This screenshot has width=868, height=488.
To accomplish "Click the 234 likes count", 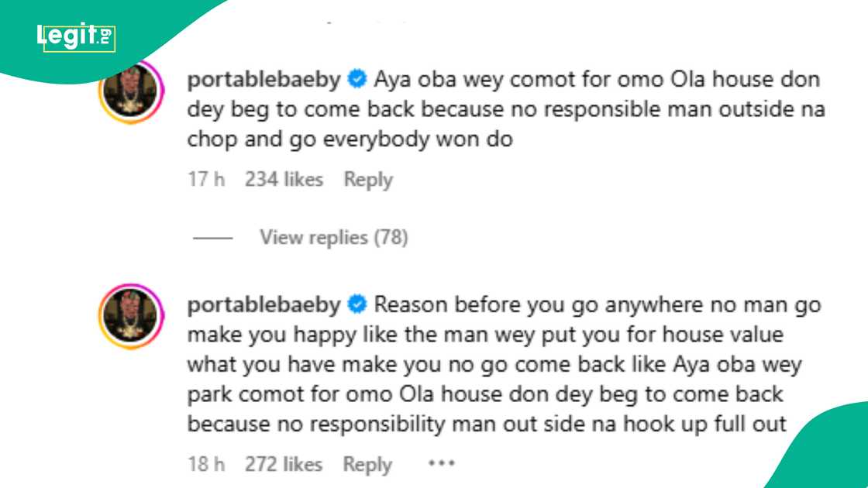I will 287,179.
